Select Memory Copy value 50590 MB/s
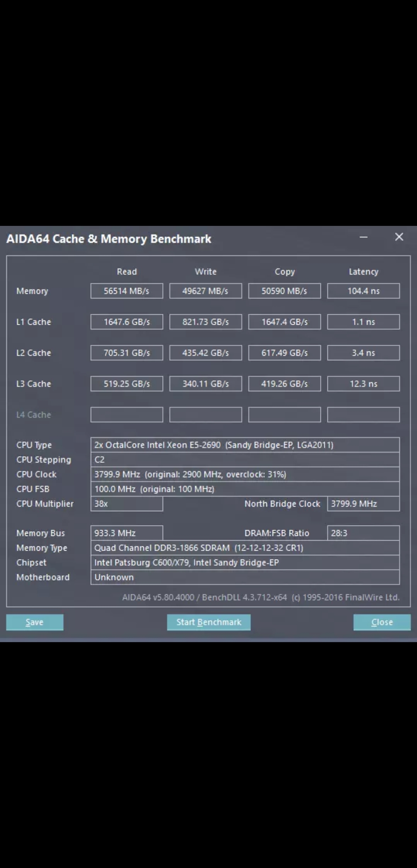The image size is (417, 868). [285, 291]
